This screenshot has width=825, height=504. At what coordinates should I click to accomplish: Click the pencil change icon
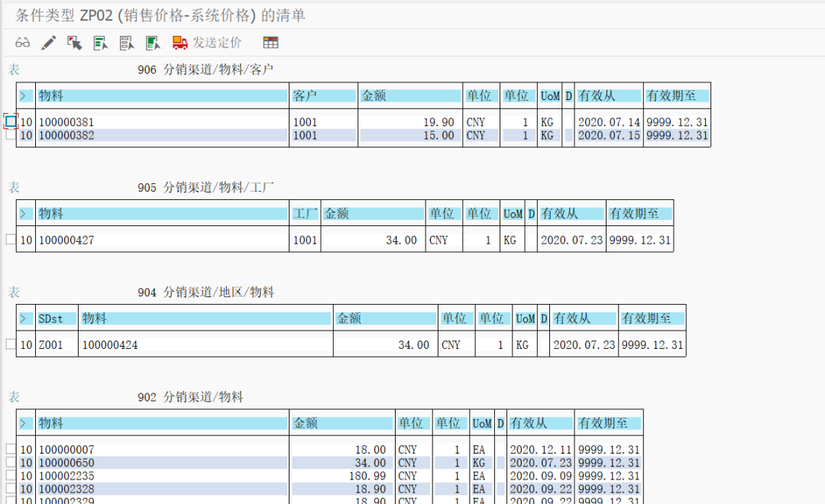[48, 43]
